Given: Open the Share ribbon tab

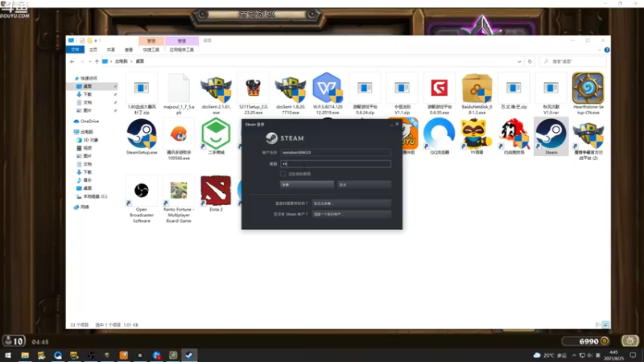Looking at the screenshot, I should tap(111, 50).
